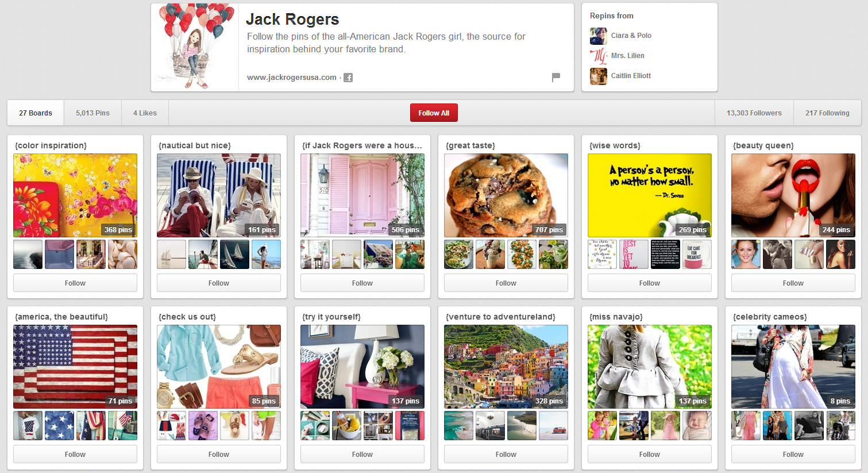Screen dimensions: 868x473
Task: Follow the {beauty queen} board
Action: (793, 283)
